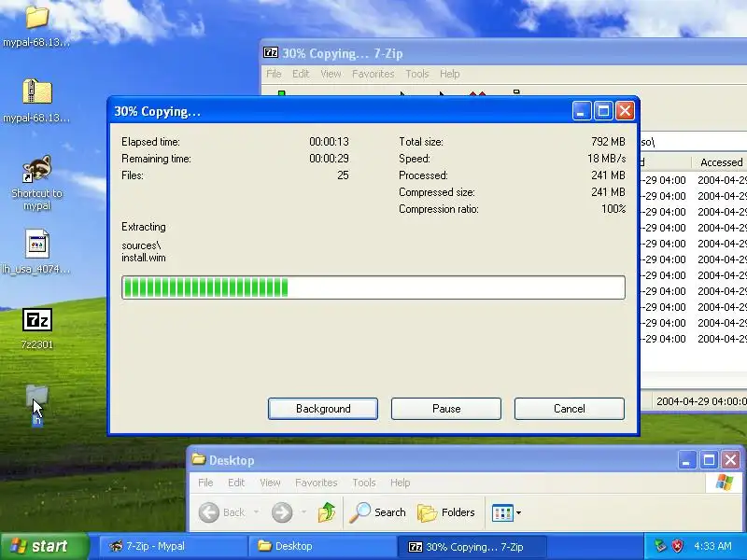Maximize the Desktop explorer window

[709, 460]
